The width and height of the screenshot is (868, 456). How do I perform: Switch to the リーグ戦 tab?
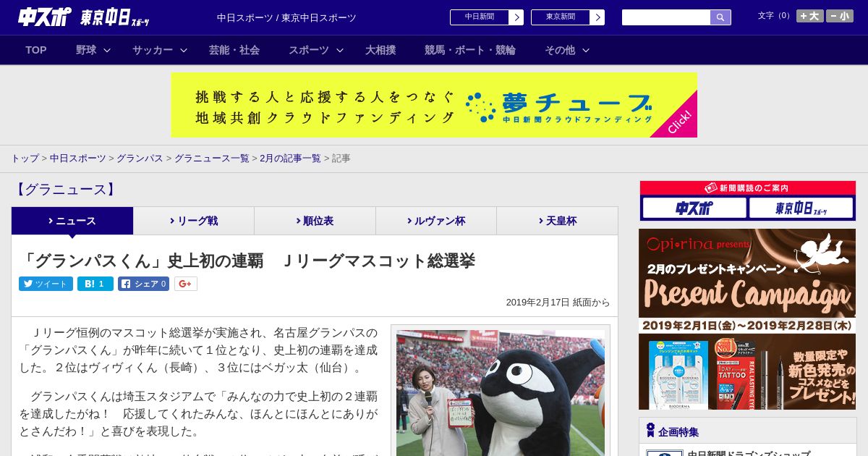pos(194,221)
